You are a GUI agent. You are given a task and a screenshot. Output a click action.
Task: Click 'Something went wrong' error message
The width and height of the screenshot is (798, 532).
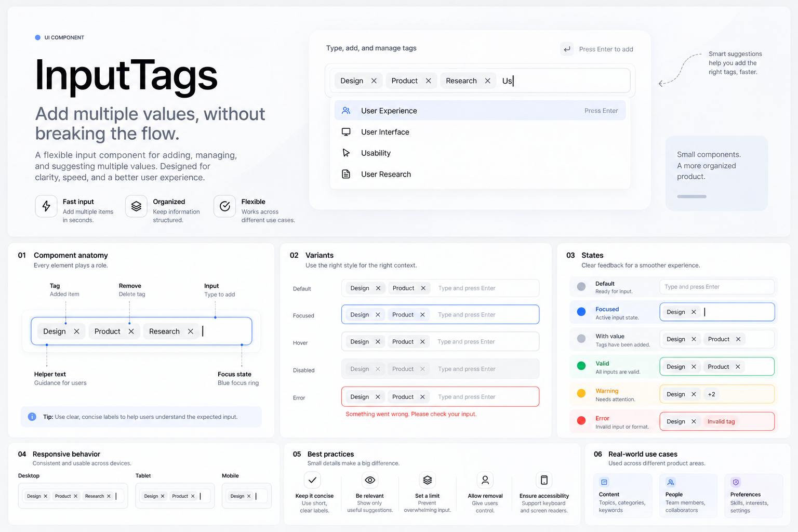[411, 414]
